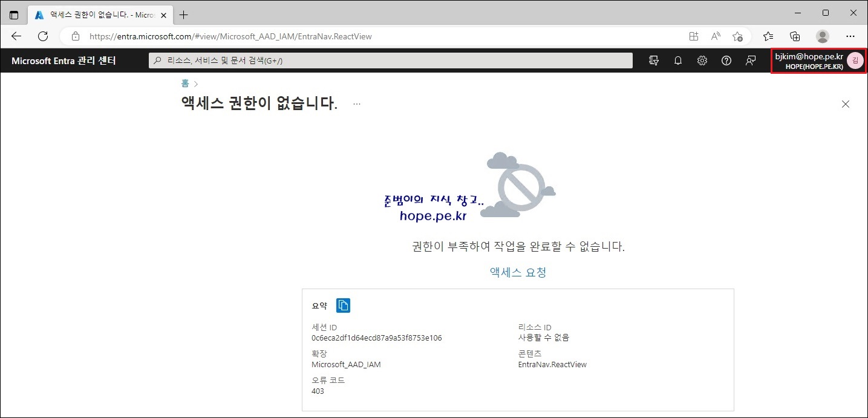
Task: Open account menu bjkim@hope.pe.kr
Action: pyautogui.click(x=818, y=60)
